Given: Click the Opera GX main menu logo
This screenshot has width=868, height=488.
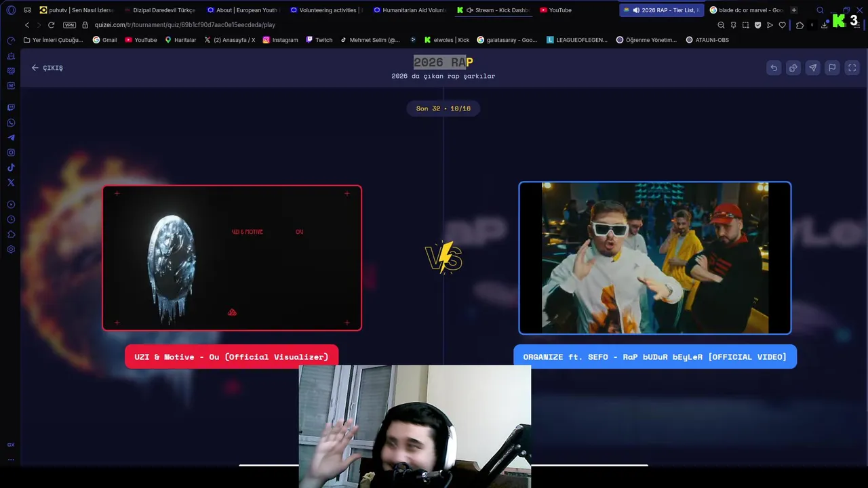Looking at the screenshot, I should 11,10.
